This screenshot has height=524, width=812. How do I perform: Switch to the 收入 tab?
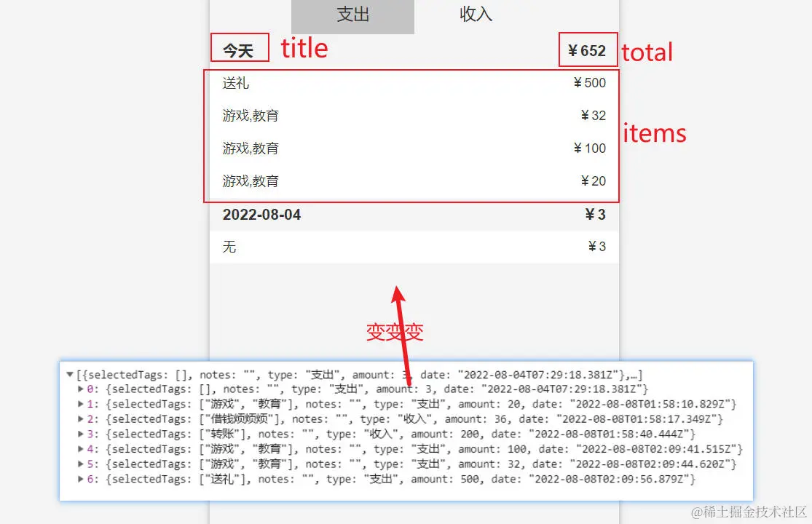pos(476,15)
